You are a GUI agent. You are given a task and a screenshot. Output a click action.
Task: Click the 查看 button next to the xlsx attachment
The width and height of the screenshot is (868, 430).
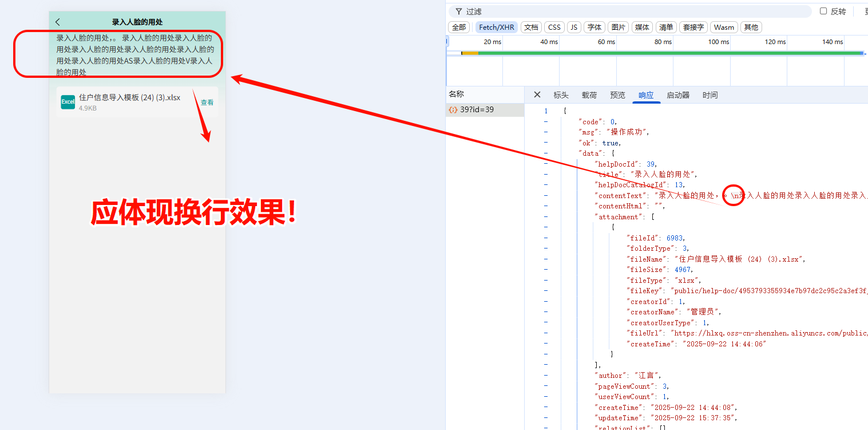point(207,101)
